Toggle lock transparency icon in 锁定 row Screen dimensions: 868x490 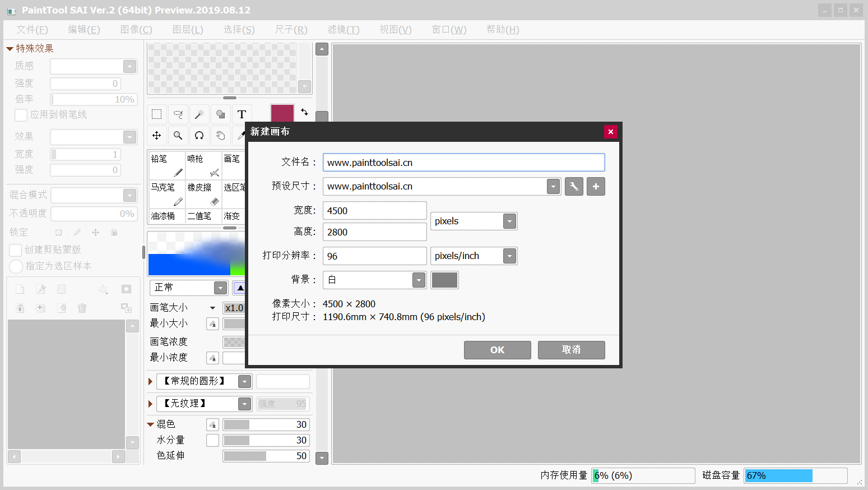pos(58,232)
